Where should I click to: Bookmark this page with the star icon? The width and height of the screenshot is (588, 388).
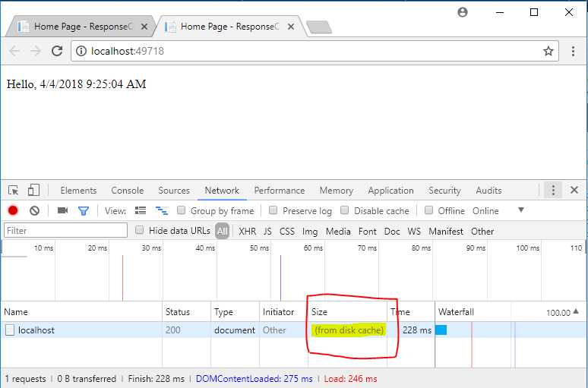[x=548, y=51]
